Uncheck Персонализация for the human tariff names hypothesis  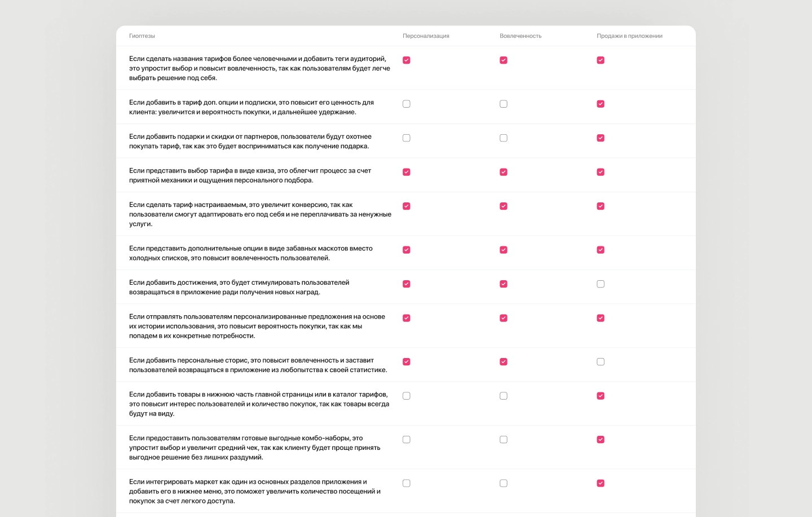pyautogui.click(x=407, y=60)
